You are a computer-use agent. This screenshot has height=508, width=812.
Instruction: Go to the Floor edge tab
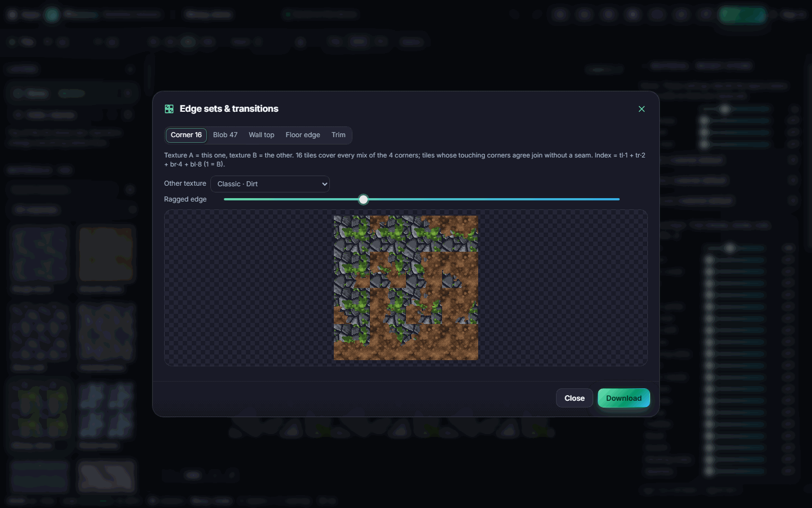(303, 135)
